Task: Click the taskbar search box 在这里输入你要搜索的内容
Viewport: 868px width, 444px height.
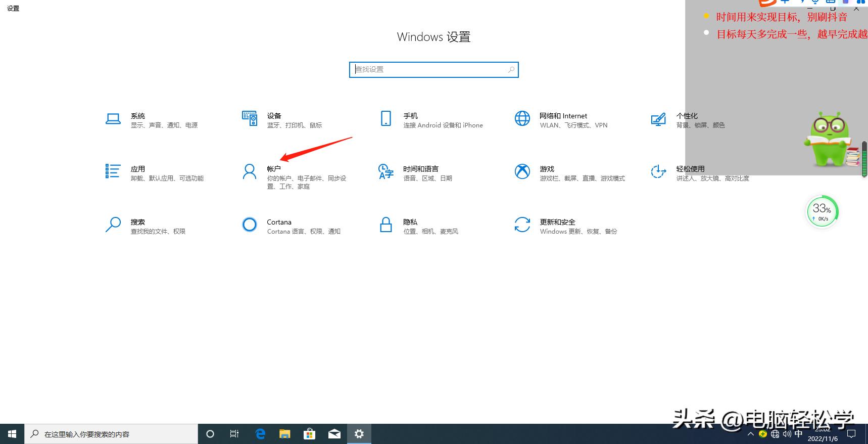Action: point(112,434)
